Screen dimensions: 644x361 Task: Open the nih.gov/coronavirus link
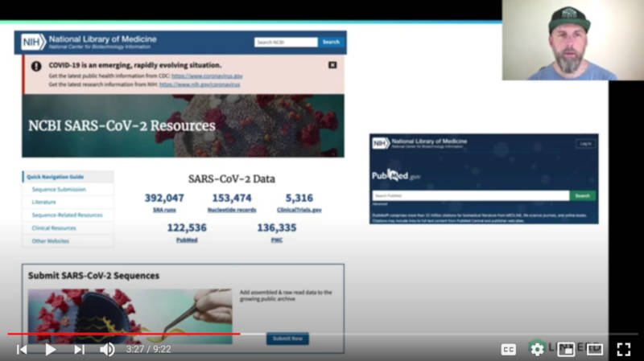[200, 84]
